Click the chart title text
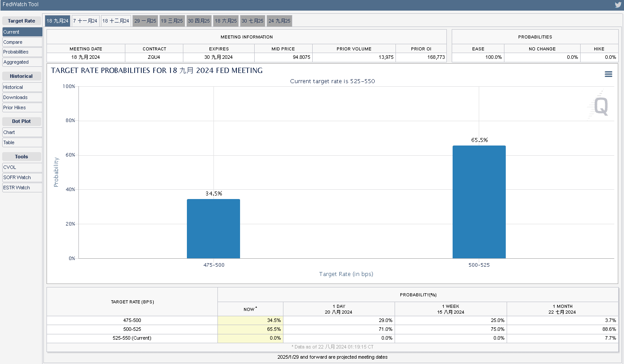 coord(157,70)
